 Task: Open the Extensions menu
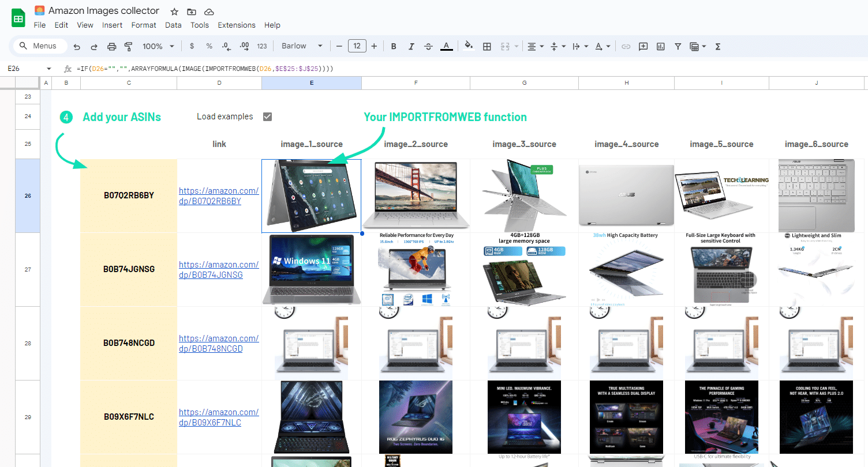coord(236,25)
